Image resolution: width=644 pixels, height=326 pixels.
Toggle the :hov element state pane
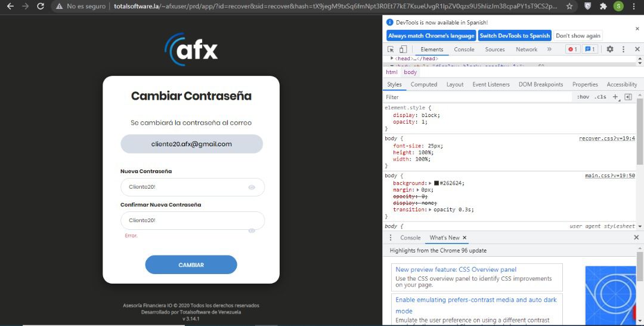[583, 97]
